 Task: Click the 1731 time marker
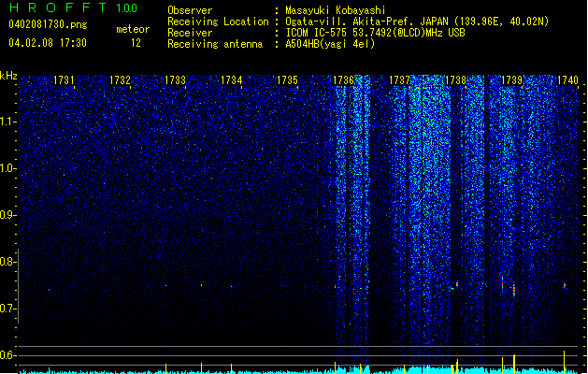(64, 80)
